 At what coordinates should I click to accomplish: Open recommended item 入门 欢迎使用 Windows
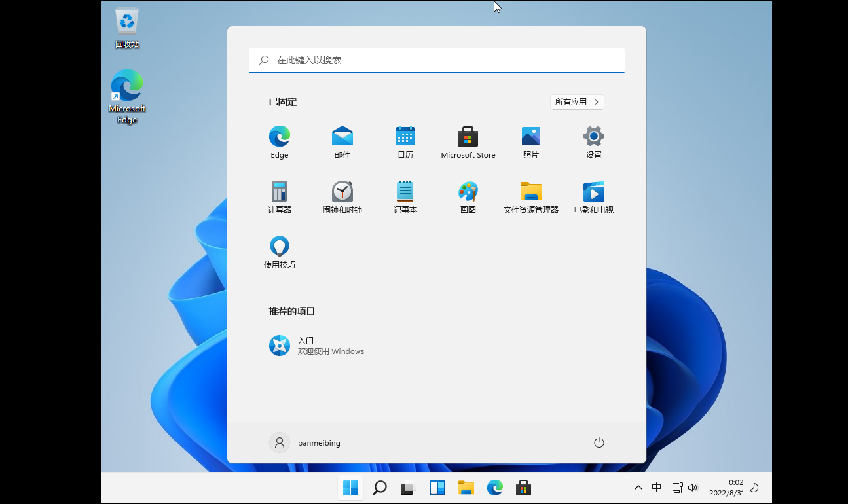coord(317,346)
